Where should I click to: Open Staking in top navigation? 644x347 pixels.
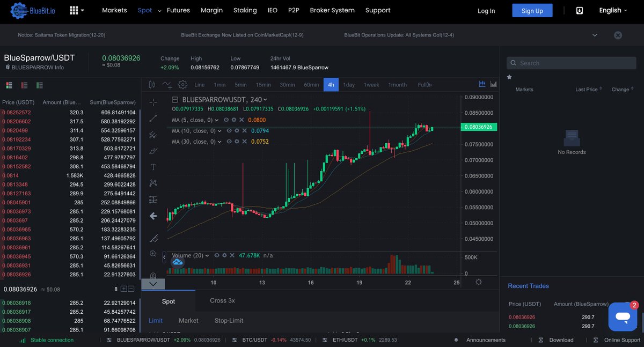pos(245,10)
